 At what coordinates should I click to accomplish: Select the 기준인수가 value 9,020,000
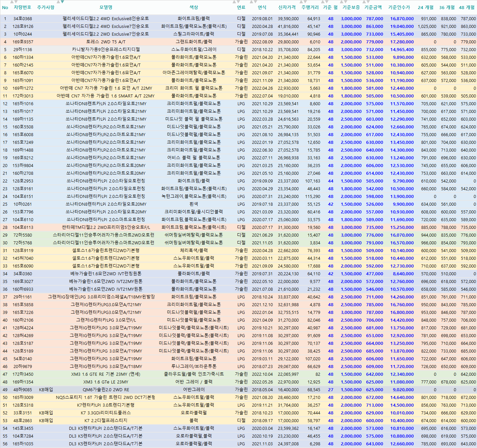403,390
